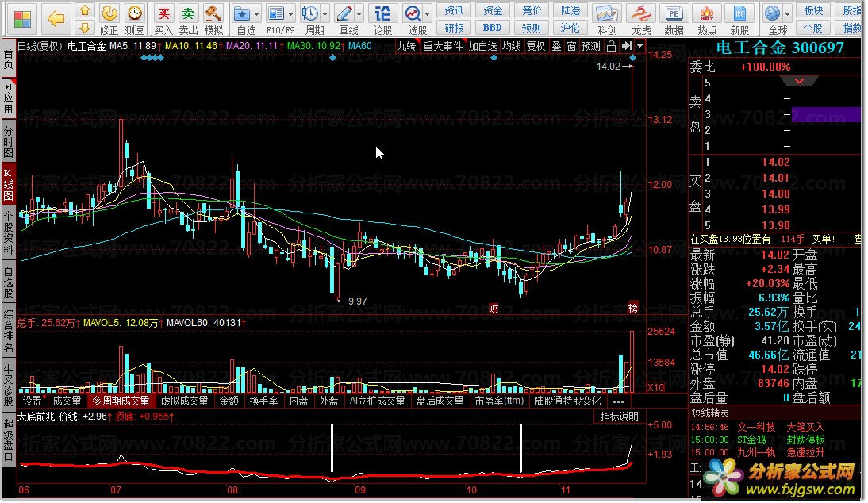Open the 科创 chart icon
This screenshot has height=503, width=868.
[607, 13]
